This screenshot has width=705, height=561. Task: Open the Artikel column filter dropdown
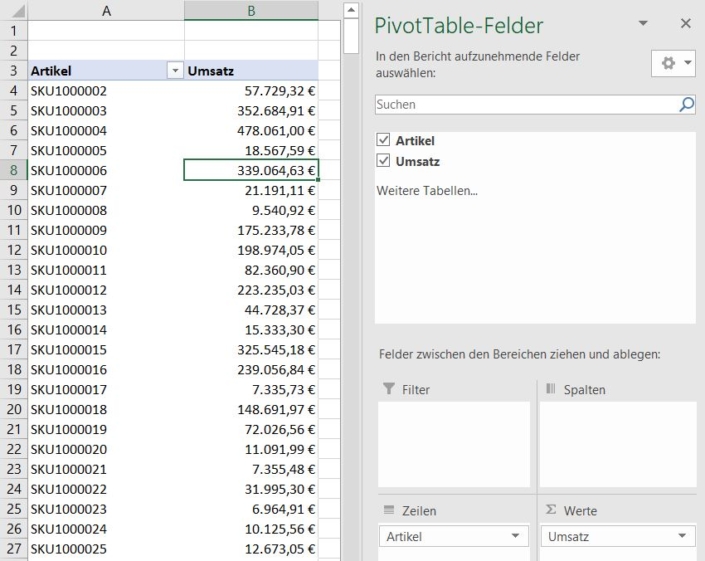tap(175, 71)
